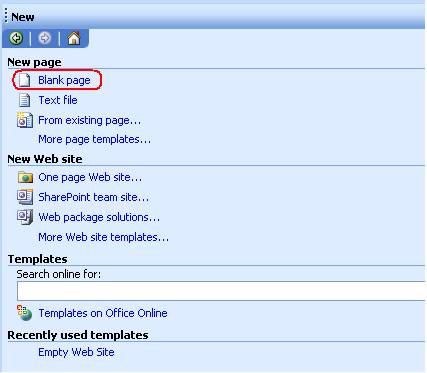The height and width of the screenshot is (373, 427).
Task: Click the Office Online templates icon
Action: [25, 313]
